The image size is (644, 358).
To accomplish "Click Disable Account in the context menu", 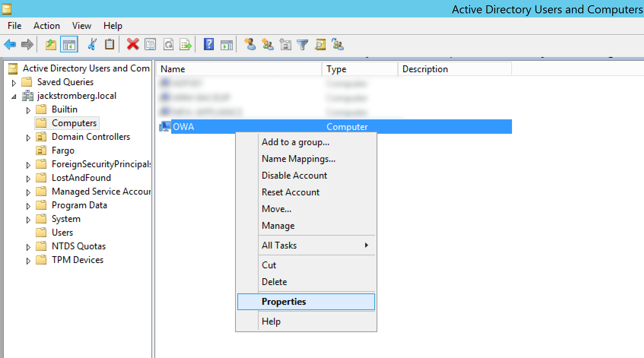I will (294, 175).
